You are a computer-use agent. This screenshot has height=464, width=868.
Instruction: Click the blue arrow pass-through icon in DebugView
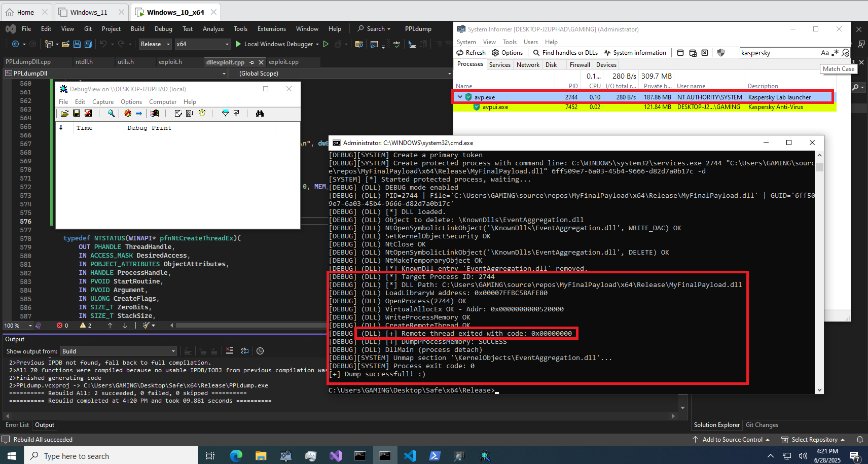pos(139,114)
